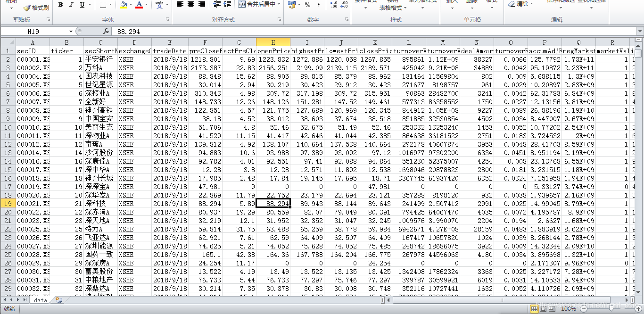Click cell containing 国药一致
Image resolution: width=644 pixels, height=314 pixels.
point(101,255)
